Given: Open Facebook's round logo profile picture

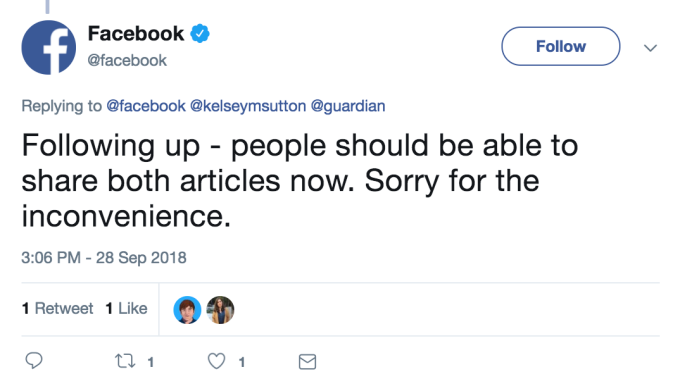Looking at the screenshot, I should tap(49, 47).
